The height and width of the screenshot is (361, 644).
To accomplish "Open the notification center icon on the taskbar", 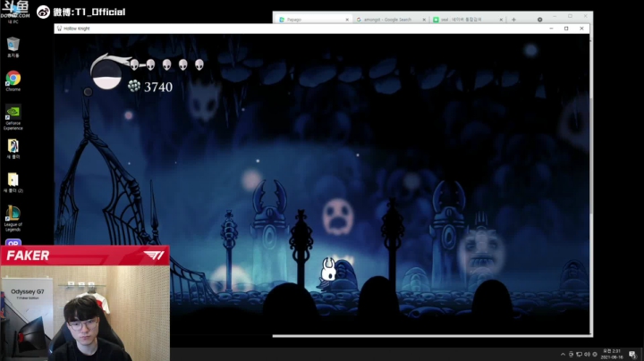I will click(x=632, y=355).
